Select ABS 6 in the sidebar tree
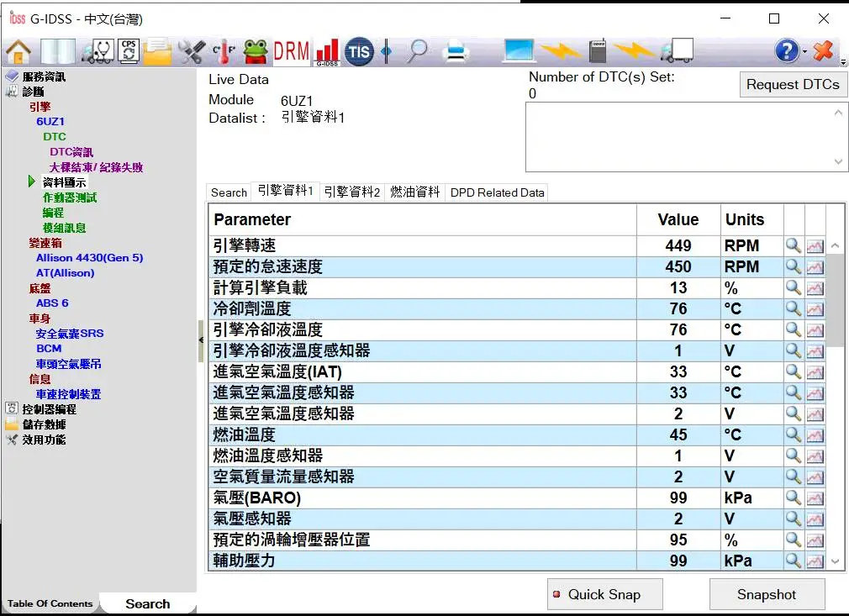 tap(52, 303)
